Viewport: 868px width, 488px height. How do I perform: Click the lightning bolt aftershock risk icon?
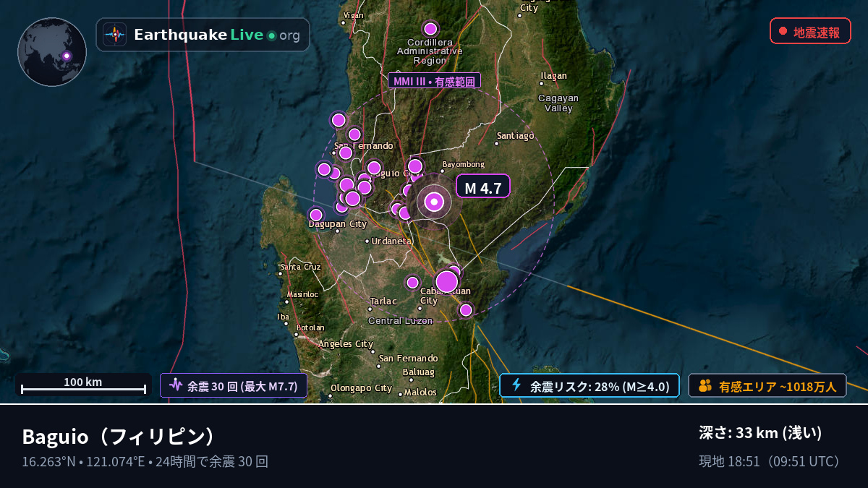click(x=516, y=385)
